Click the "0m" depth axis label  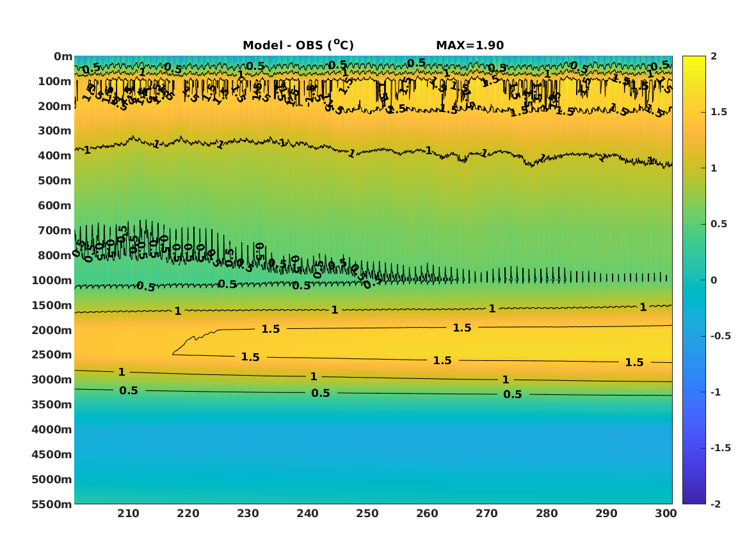point(63,57)
